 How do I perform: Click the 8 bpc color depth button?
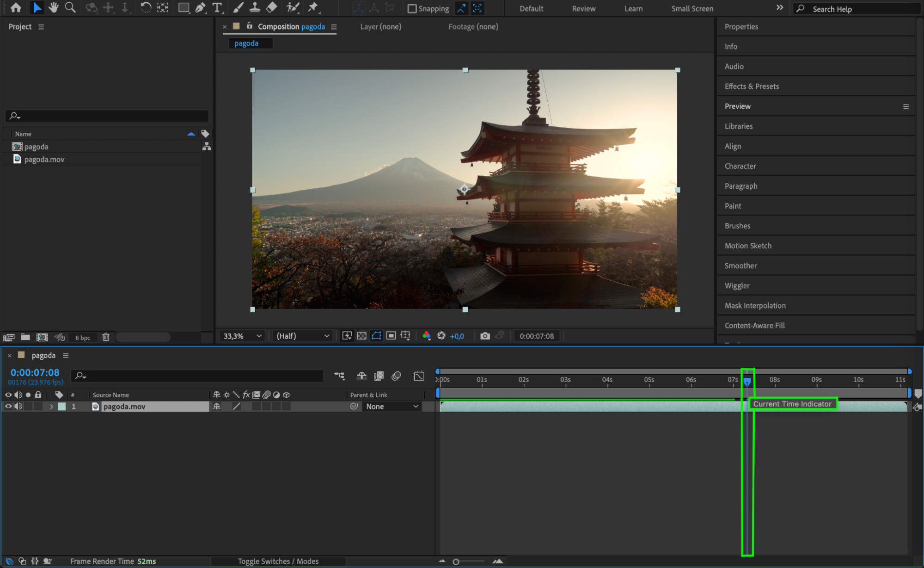(x=83, y=338)
